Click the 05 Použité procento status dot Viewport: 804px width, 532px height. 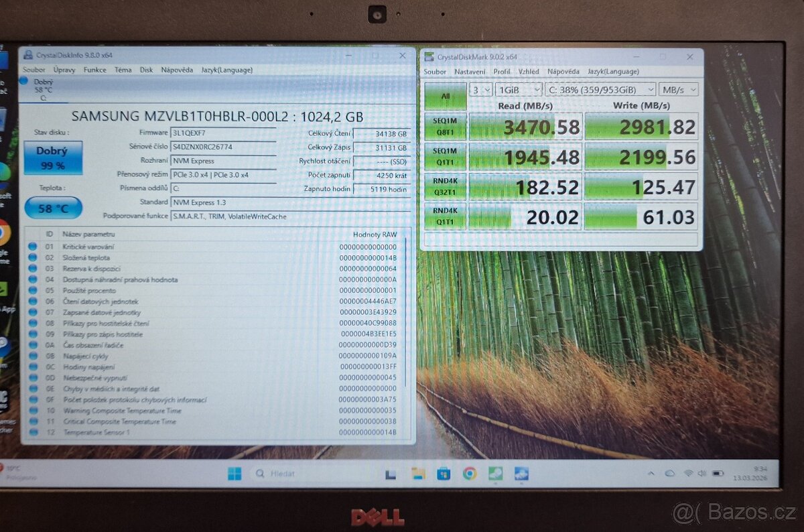(x=32, y=290)
